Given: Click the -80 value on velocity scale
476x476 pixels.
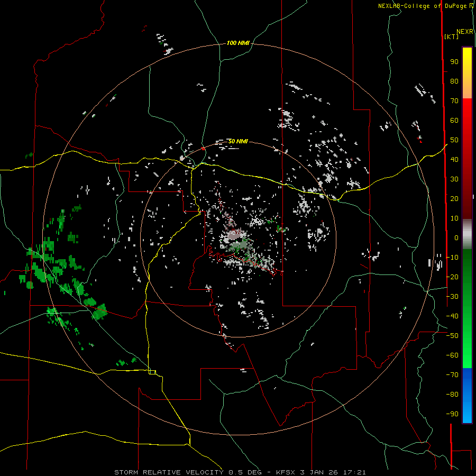Looking at the screenshot, I should (452, 395).
